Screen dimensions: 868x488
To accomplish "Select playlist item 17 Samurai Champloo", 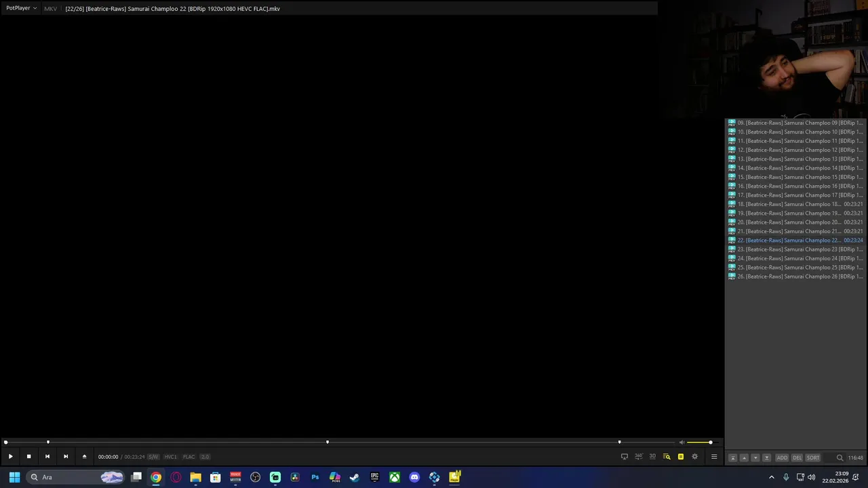I will [x=795, y=195].
